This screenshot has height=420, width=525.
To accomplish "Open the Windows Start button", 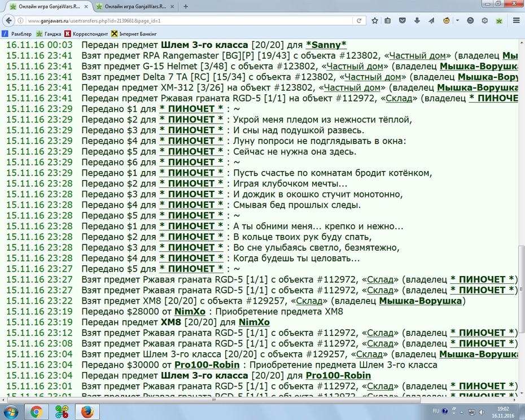I will (10, 412).
